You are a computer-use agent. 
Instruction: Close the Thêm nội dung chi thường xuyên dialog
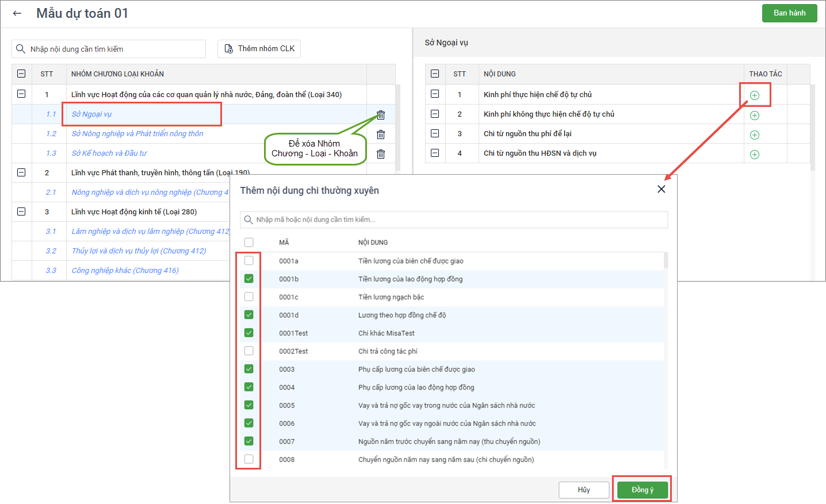pyautogui.click(x=661, y=189)
